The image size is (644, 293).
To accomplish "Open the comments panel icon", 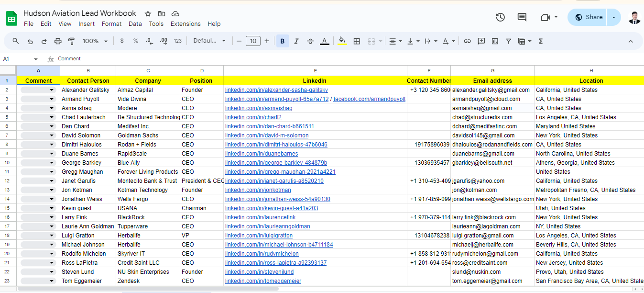I will [522, 17].
